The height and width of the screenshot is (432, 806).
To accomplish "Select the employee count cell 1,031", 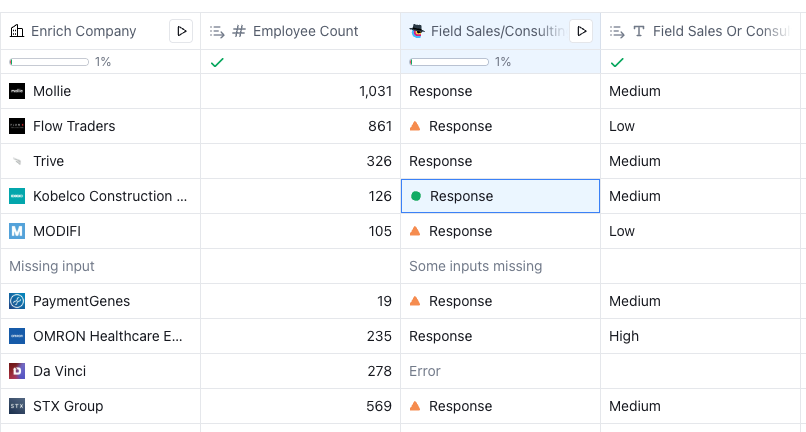I will (300, 91).
